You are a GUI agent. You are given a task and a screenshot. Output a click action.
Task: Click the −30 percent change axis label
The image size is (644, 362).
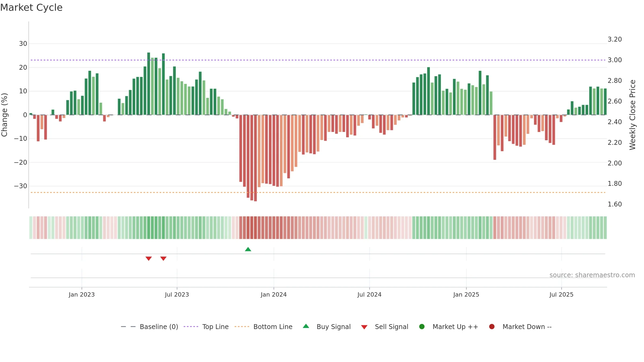(21, 186)
